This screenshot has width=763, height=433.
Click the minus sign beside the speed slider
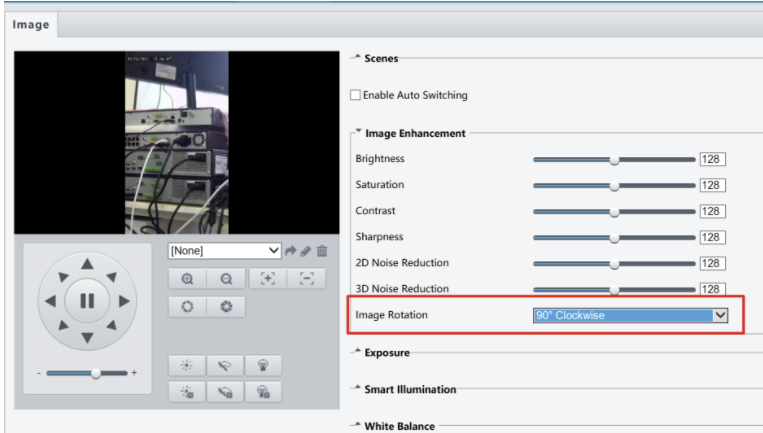pos(39,373)
